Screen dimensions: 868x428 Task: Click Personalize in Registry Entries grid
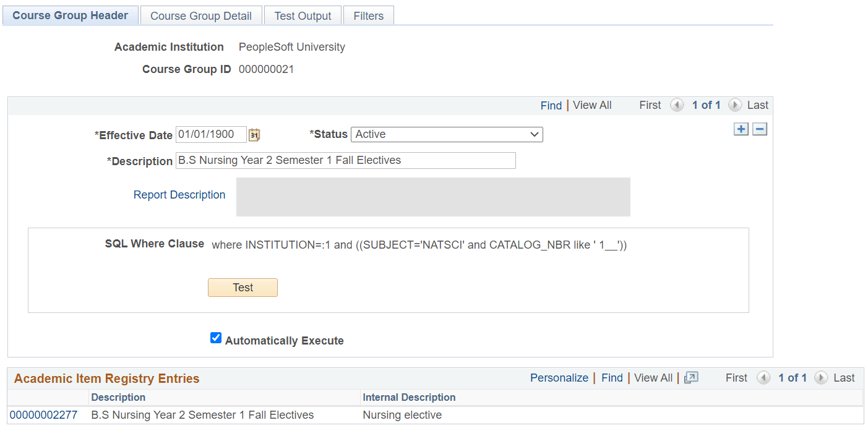pos(559,378)
